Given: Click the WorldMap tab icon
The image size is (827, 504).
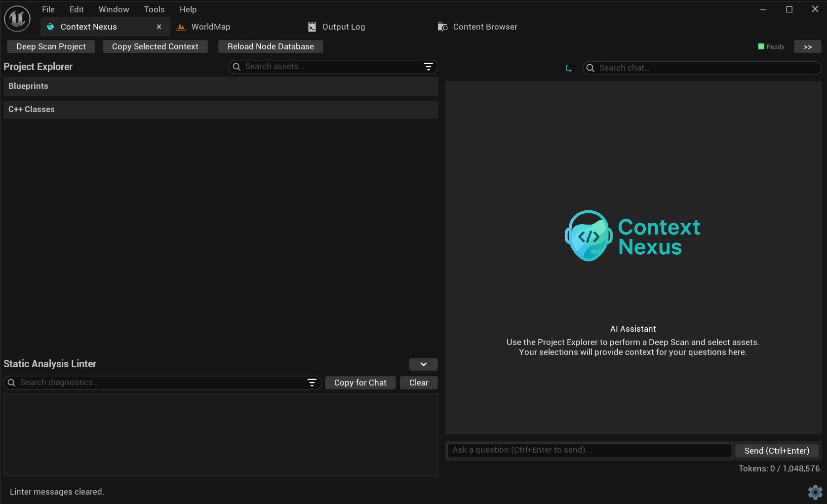Looking at the screenshot, I should [x=181, y=27].
